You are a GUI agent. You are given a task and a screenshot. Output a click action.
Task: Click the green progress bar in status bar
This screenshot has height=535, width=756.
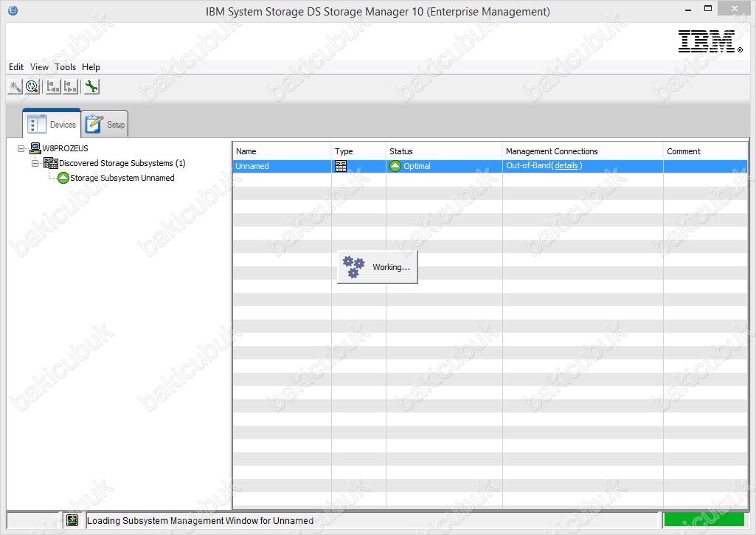coord(704,520)
